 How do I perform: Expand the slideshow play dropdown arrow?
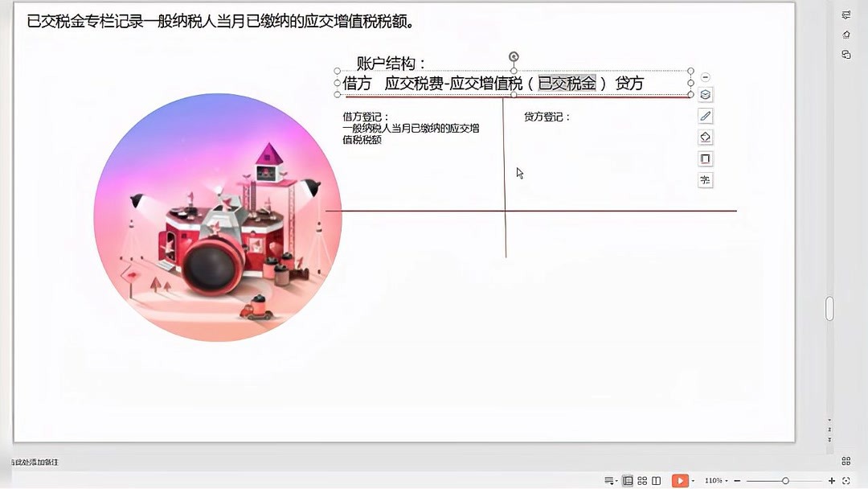[x=693, y=480]
